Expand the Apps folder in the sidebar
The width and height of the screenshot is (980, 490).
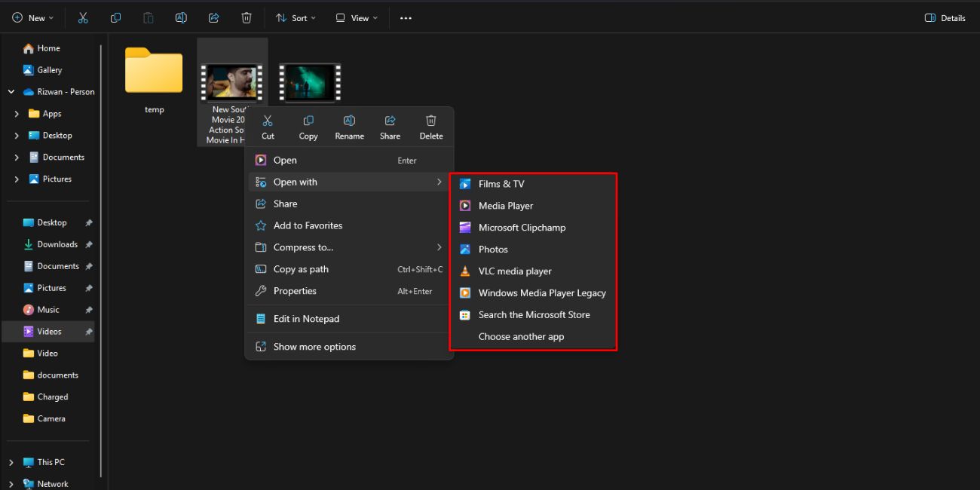(x=17, y=113)
